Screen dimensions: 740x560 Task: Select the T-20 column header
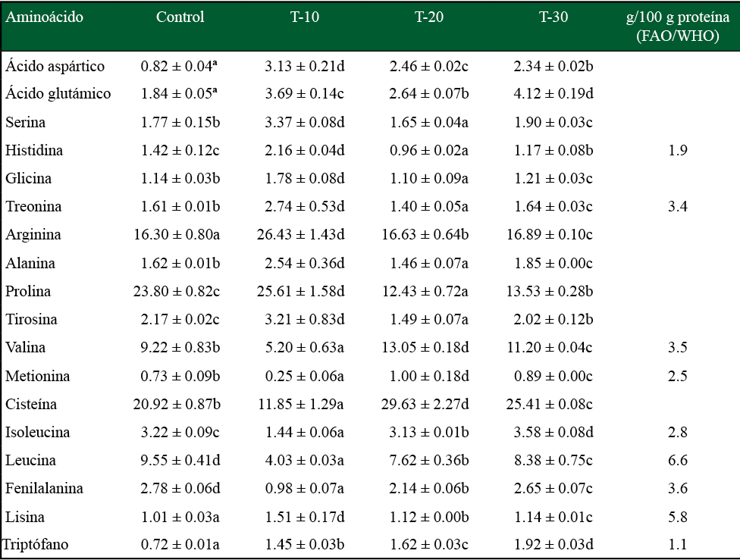429,17
